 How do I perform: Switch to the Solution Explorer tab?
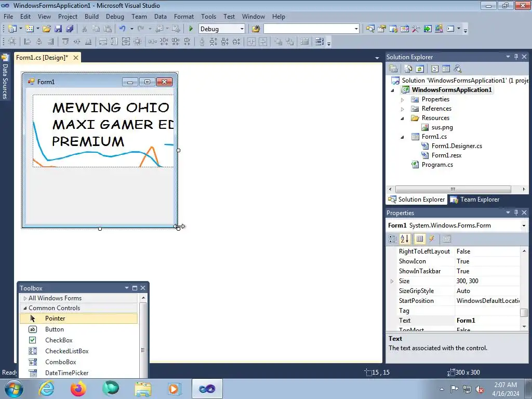[x=417, y=199]
